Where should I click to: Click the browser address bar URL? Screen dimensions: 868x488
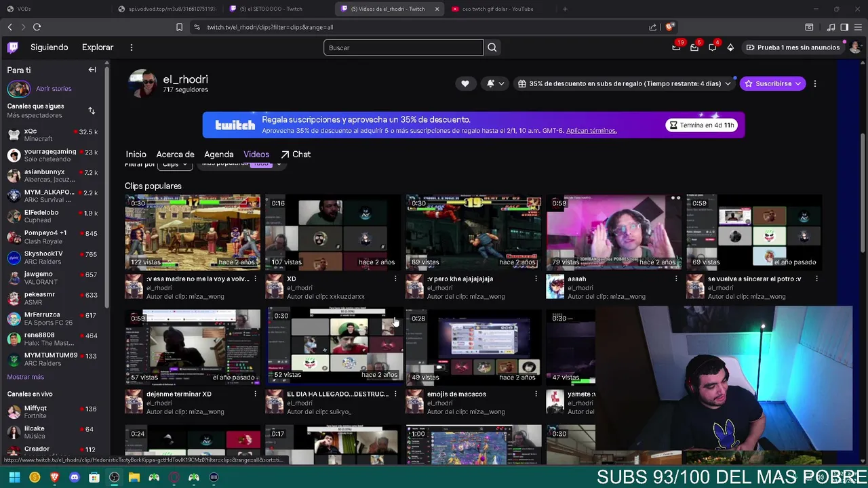pyautogui.click(x=270, y=27)
